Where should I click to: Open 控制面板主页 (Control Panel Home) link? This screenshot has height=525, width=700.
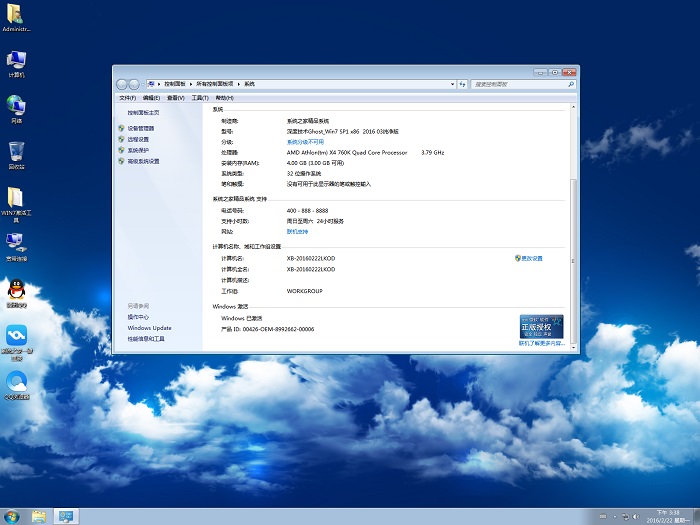(x=143, y=113)
